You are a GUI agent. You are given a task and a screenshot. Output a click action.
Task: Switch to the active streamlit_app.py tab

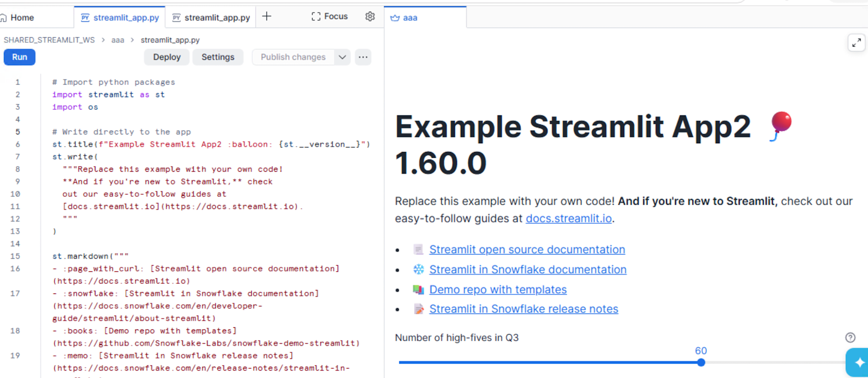pos(120,18)
